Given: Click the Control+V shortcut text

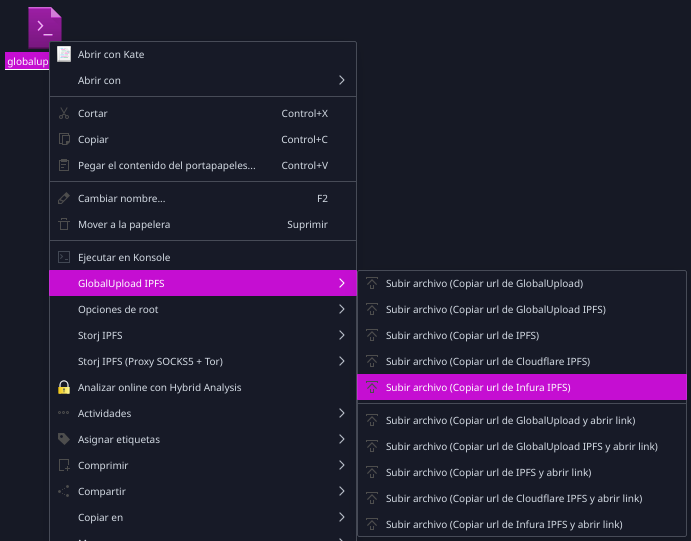Looking at the screenshot, I should 305,165.
